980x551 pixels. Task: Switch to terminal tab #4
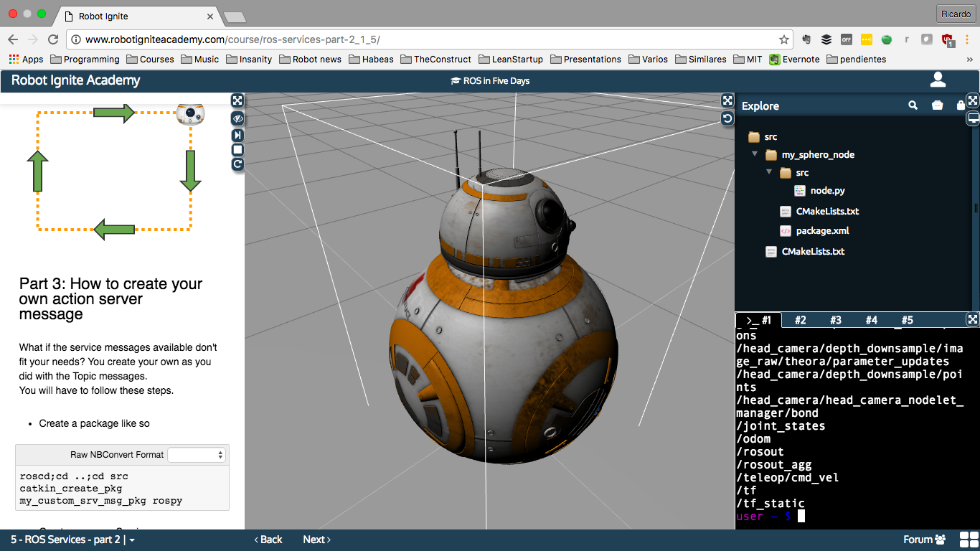pyautogui.click(x=871, y=320)
